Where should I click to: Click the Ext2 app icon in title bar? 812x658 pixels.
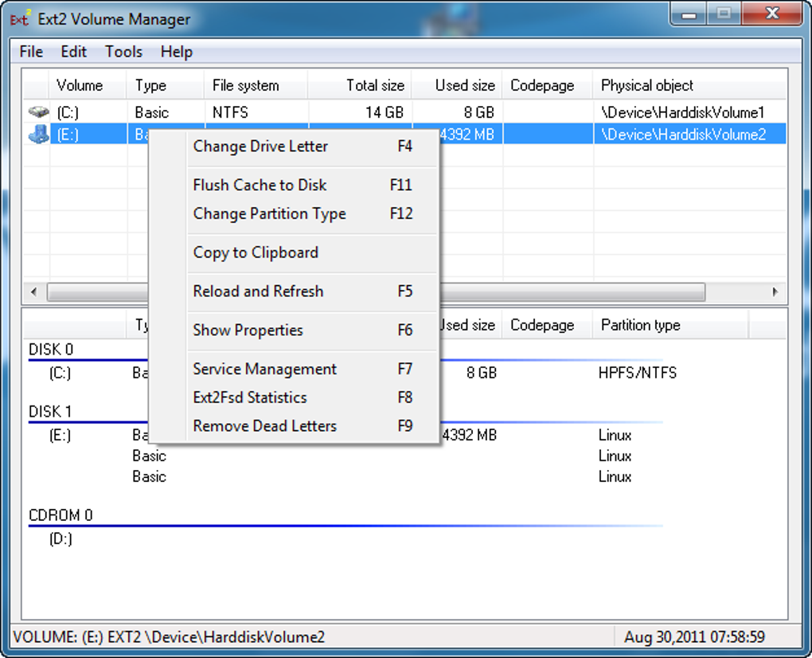(x=21, y=19)
